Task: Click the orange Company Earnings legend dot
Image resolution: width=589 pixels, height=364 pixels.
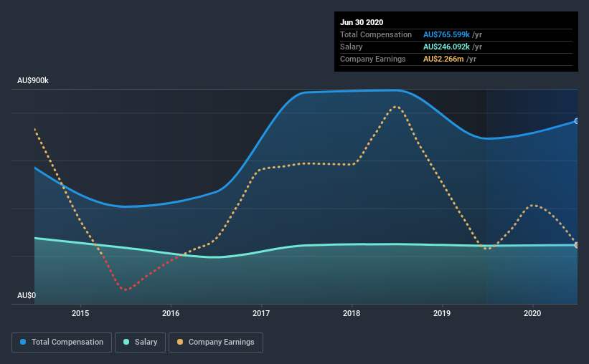Action: pos(180,342)
